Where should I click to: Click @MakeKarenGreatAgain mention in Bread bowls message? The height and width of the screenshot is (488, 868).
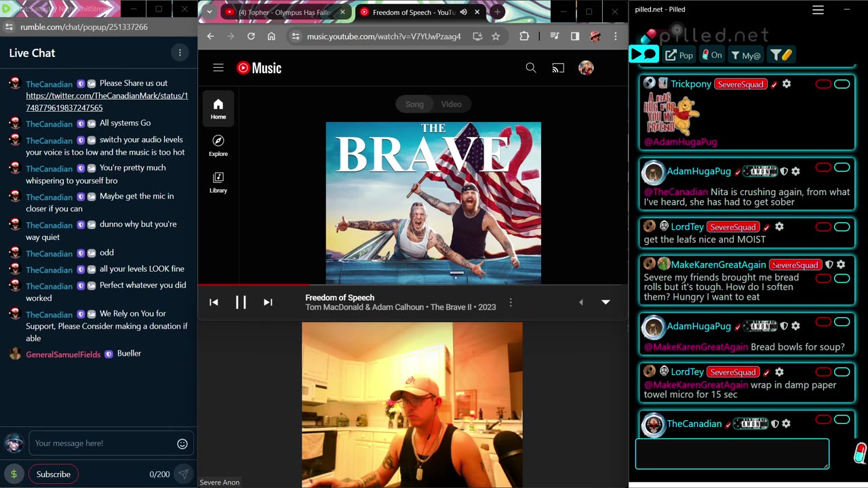point(696,347)
